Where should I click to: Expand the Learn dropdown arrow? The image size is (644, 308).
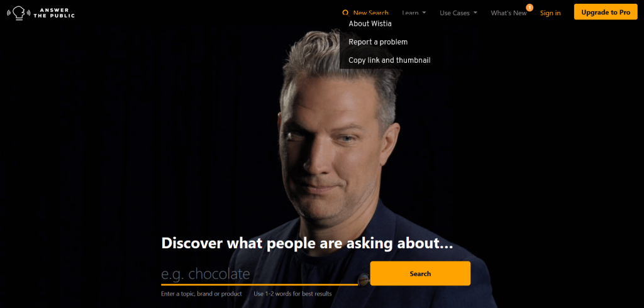424,13
